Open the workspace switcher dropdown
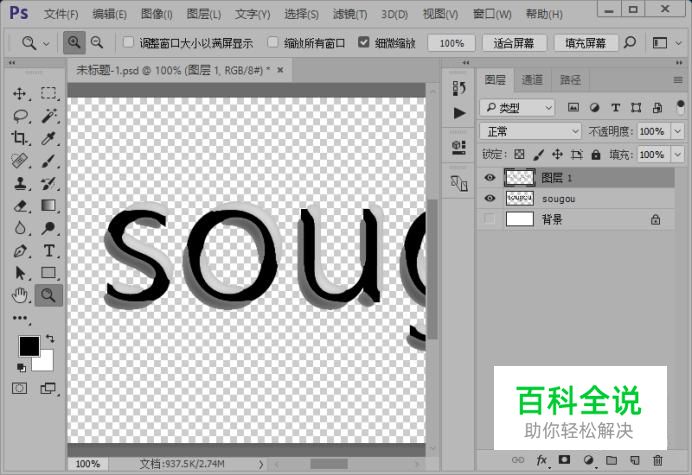The image size is (692, 475). [679, 43]
